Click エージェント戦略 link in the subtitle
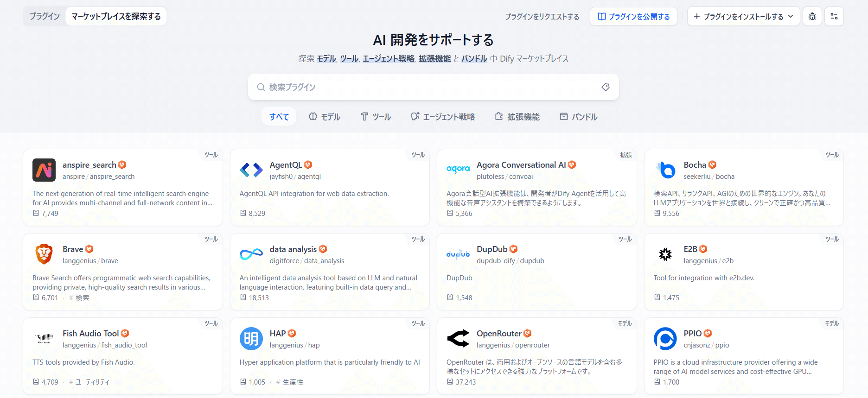868x398 pixels. [389, 59]
